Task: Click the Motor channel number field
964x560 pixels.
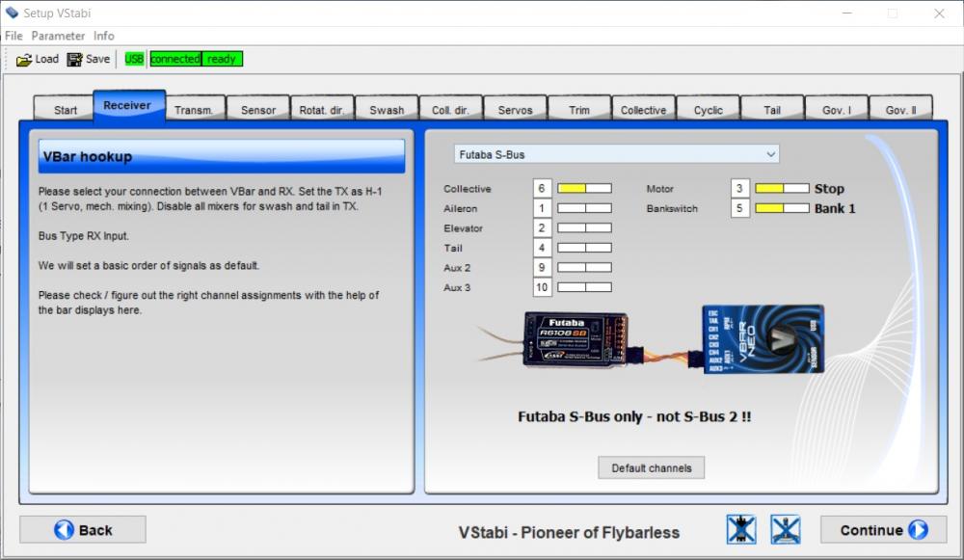Action: pos(739,188)
